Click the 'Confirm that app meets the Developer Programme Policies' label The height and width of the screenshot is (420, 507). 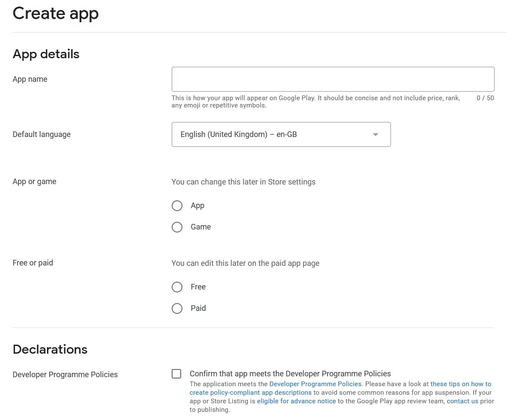[290, 374]
